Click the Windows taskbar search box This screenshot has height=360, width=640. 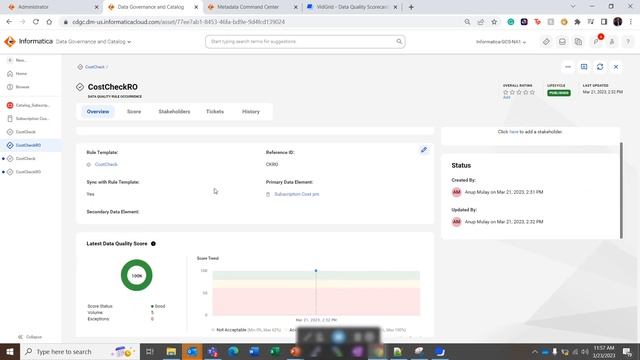tap(80, 351)
